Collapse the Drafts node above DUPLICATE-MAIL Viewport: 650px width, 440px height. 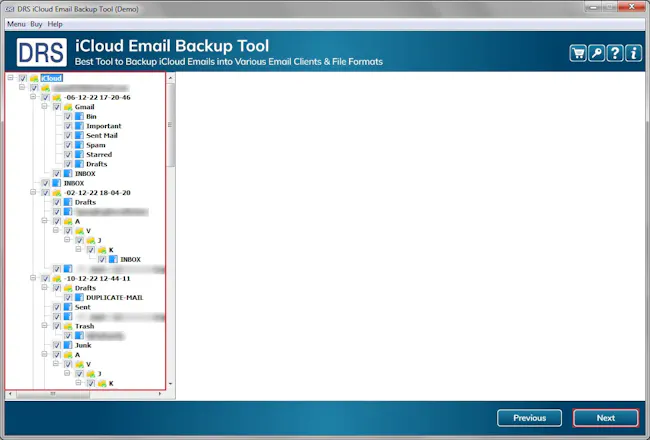pos(44,287)
